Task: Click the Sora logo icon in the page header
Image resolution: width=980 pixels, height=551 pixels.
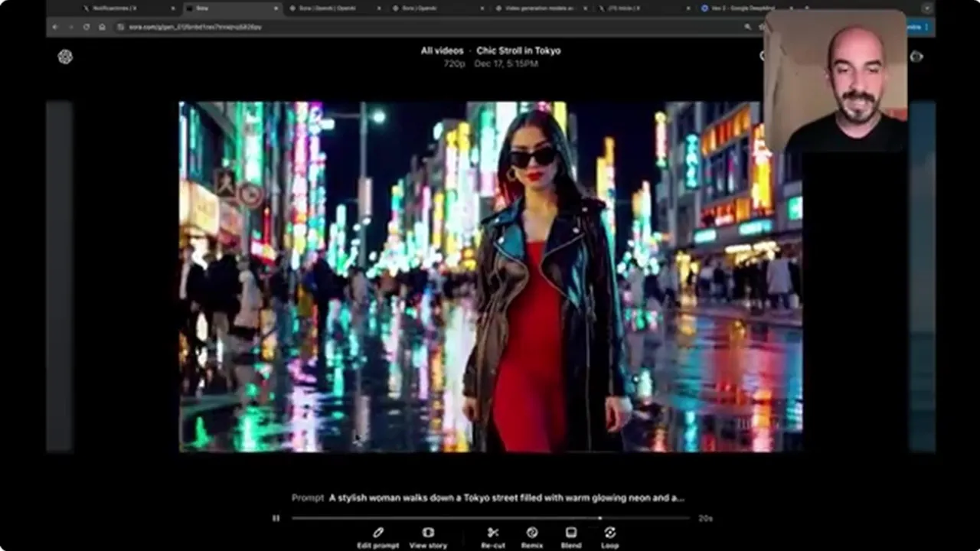Action: click(x=65, y=57)
